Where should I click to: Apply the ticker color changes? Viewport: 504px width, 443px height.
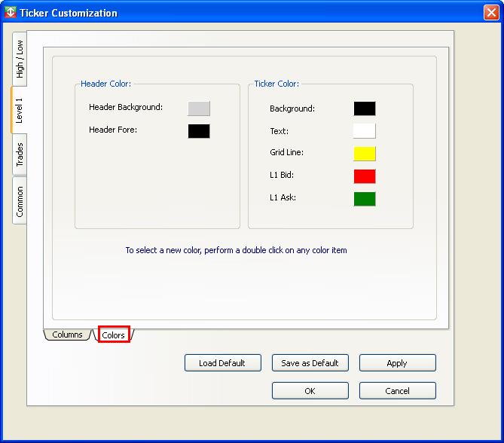(397, 363)
